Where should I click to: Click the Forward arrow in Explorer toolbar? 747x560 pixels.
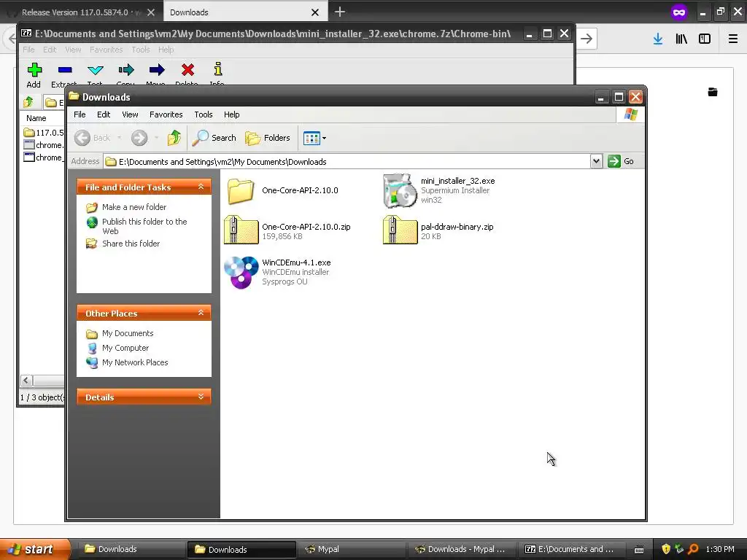tap(139, 138)
